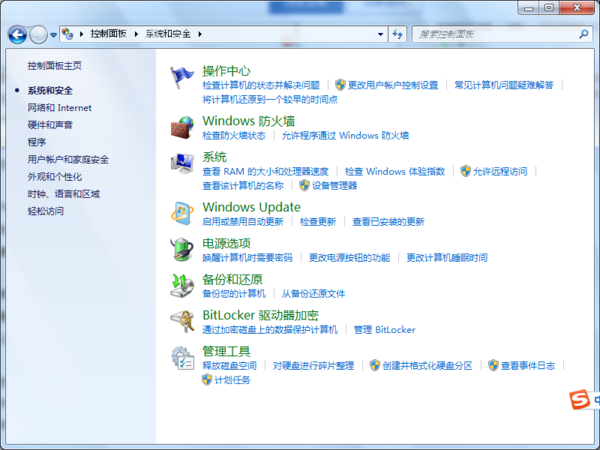Click 更改电源按钮的功能 link
Screen dimensions: 600x450
(x=349, y=258)
